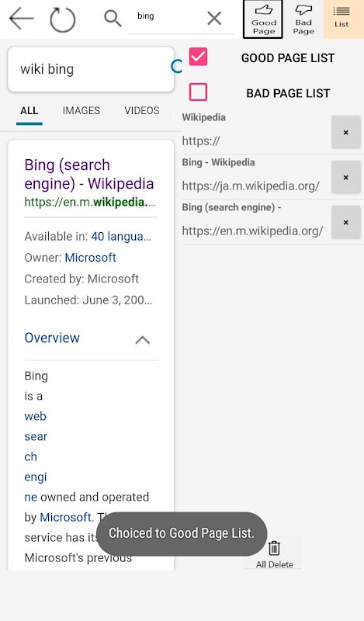Open the Microsoft owner link
This screenshot has height=621, width=364.
coord(90,258)
